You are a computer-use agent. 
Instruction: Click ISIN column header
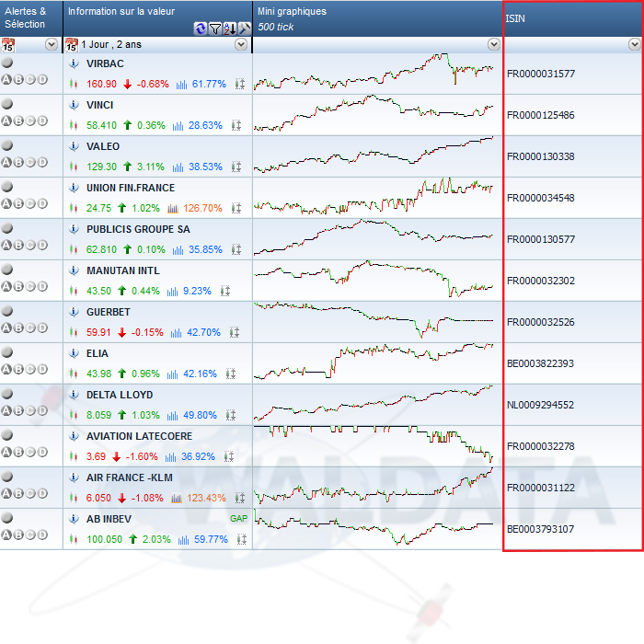(x=515, y=18)
